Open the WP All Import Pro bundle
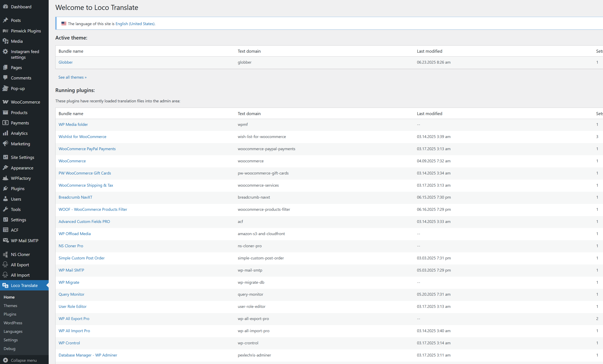The height and width of the screenshot is (364, 603). coord(74,331)
